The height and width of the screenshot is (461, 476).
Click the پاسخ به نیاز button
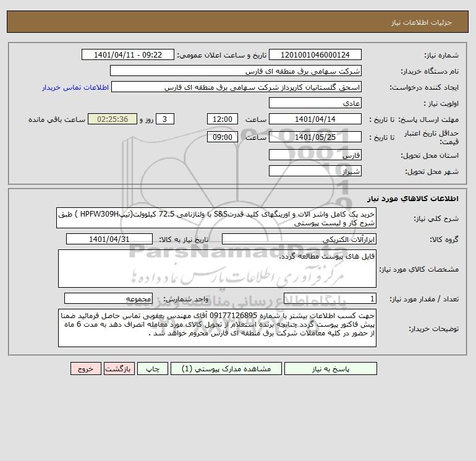pos(330,369)
